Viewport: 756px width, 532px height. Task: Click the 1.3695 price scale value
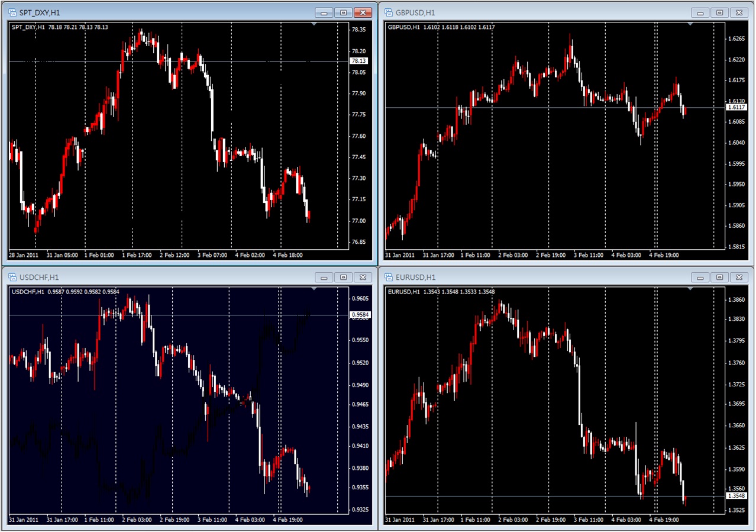pos(736,404)
